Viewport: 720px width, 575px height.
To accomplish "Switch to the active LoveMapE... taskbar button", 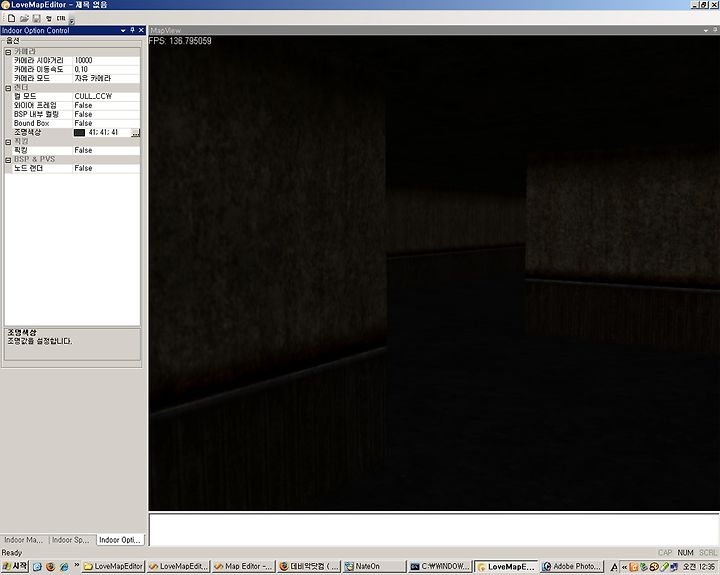I will tap(506, 567).
